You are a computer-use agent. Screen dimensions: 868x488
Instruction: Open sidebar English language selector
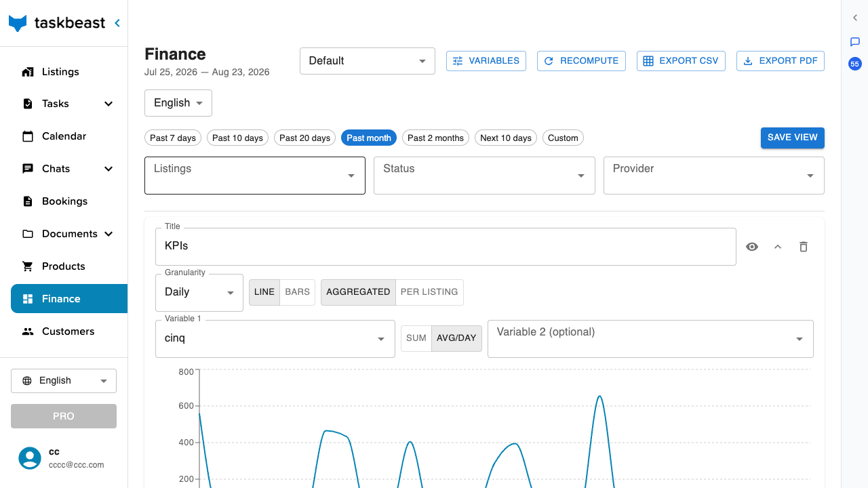click(x=64, y=381)
